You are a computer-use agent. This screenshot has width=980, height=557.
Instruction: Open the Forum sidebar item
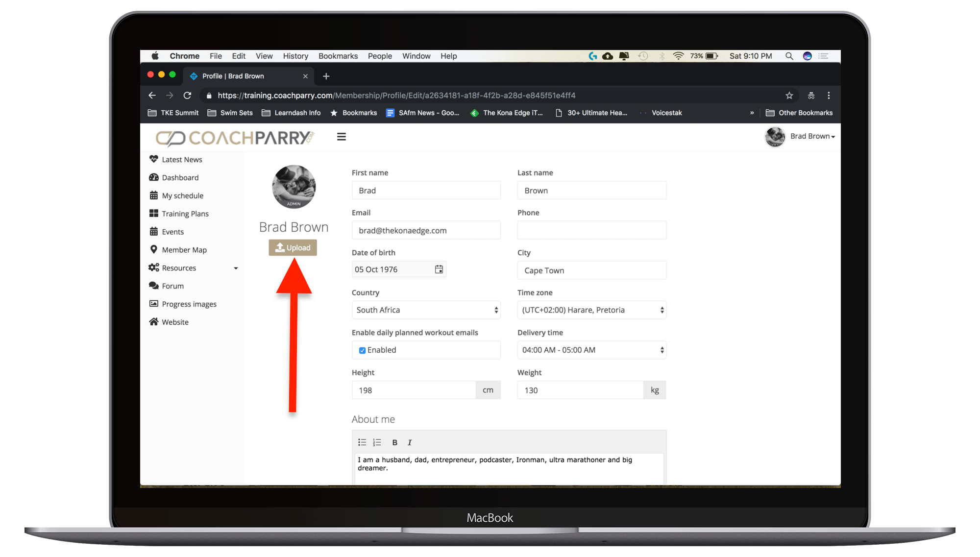(x=172, y=286)
